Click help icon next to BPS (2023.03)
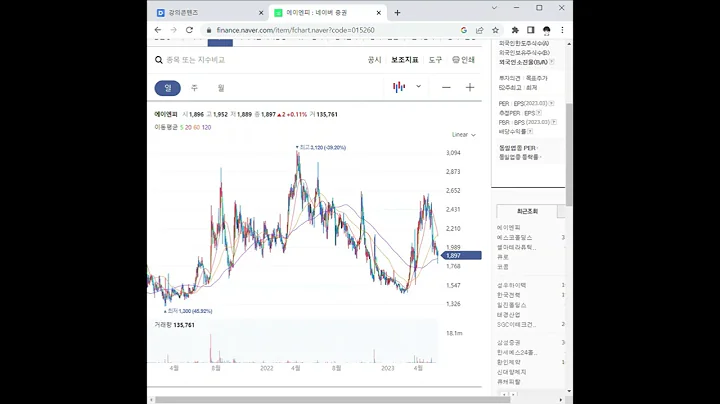This screenshot has height=404, width=720. click(x=554, y=122)
